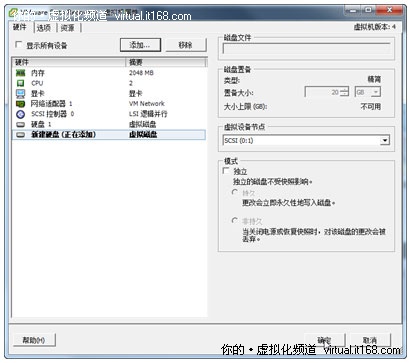The height and width of the screenshot is (363, 409).
Task: Select the 非持久 nonpersistent radio button
Action: pyautogui.click(x=235, y=220)
